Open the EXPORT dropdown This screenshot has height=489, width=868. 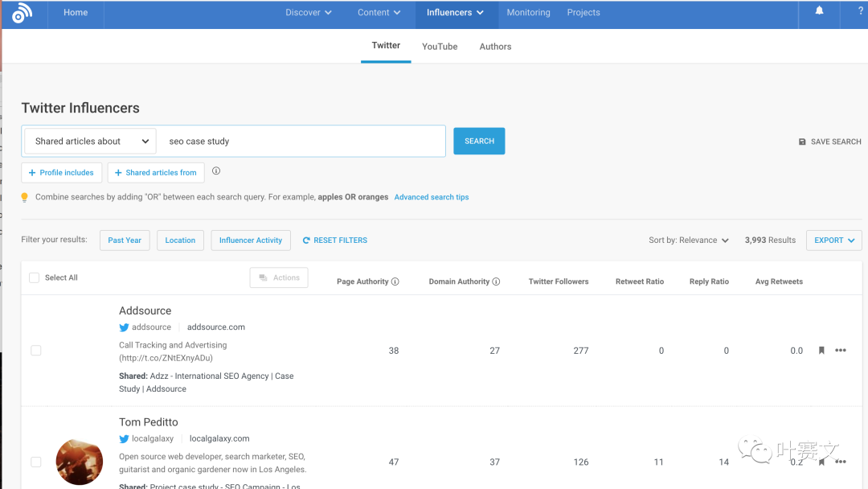click(x=833, y=240)
